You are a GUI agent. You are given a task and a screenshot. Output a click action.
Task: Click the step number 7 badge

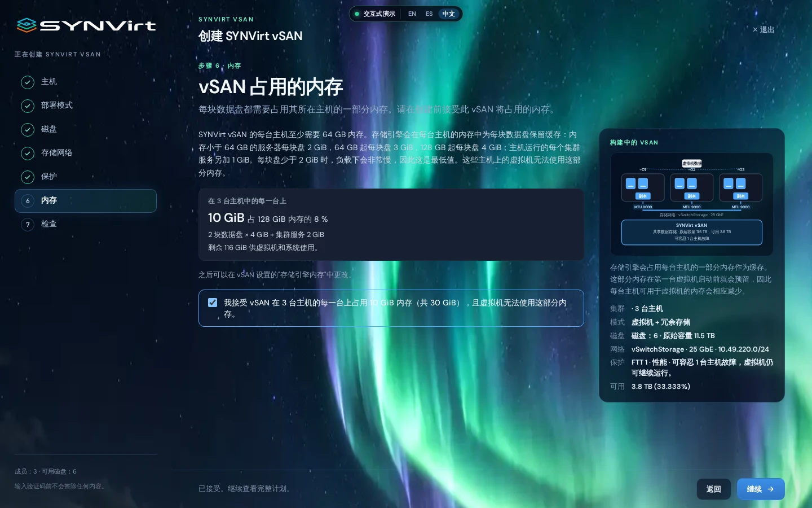[28, 225]
